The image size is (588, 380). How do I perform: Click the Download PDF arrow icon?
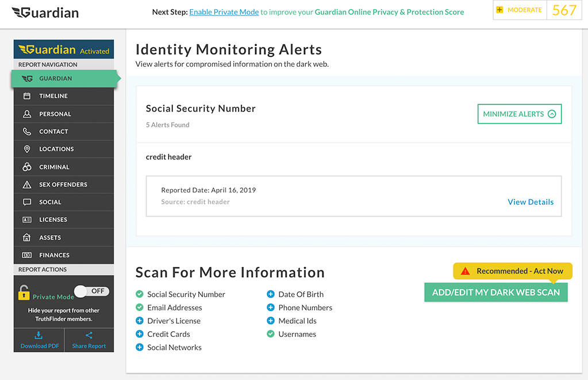coord(39,335)
